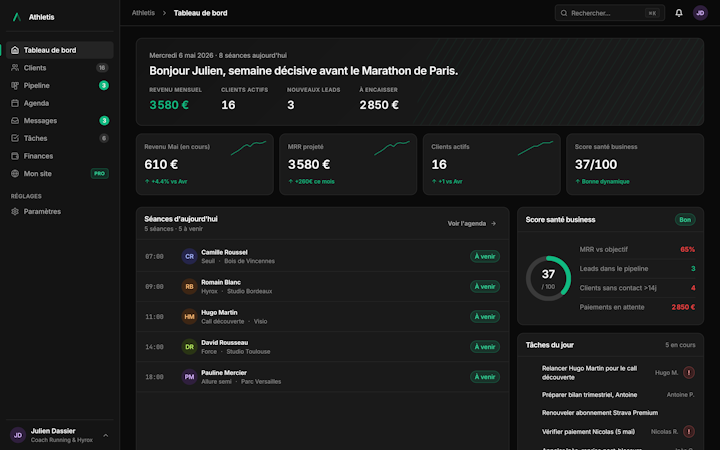Expand the Julien Dassier account menu chevron
This screenshot has height=450, width=720.
point(106,435)
